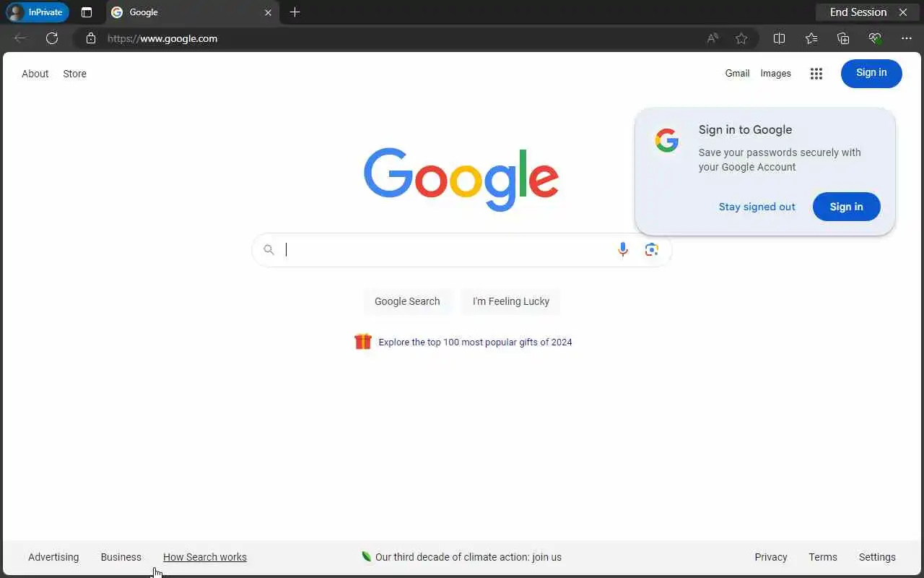Click the address bar URL
Screen dimensions: 924x578
(162, 38)
